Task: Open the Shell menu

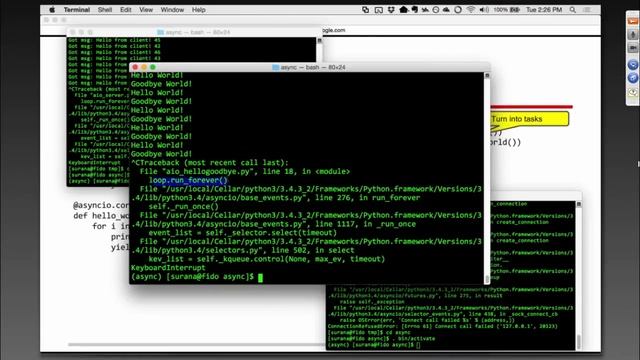Action: pyautogui.click(x=104, y=10)
